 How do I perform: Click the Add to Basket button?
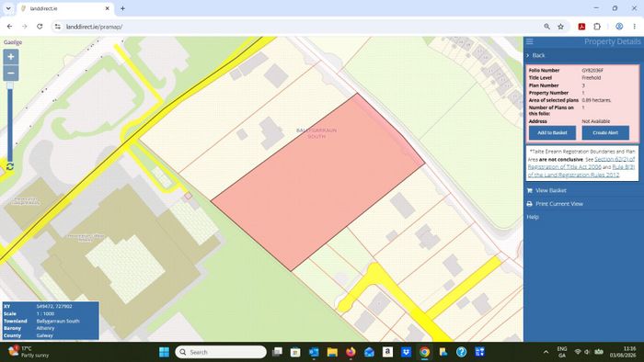point(552,133)
